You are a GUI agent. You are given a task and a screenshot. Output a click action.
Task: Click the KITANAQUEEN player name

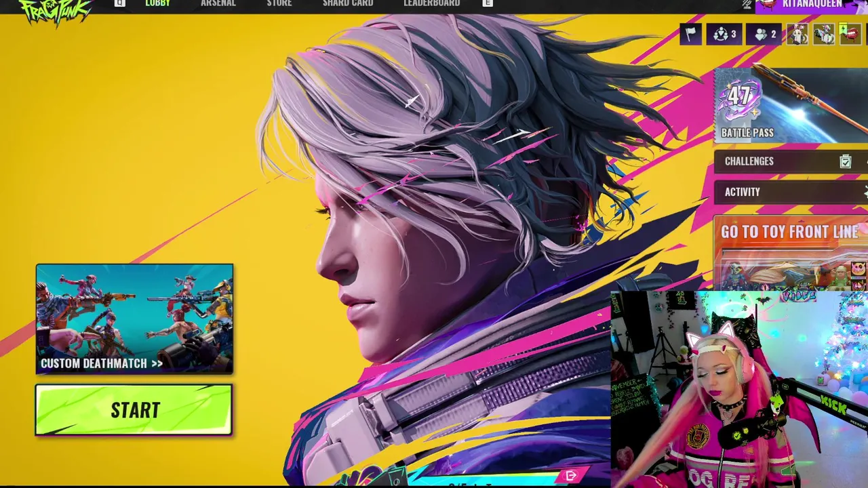pyautogui.click(x=812, y=4)
